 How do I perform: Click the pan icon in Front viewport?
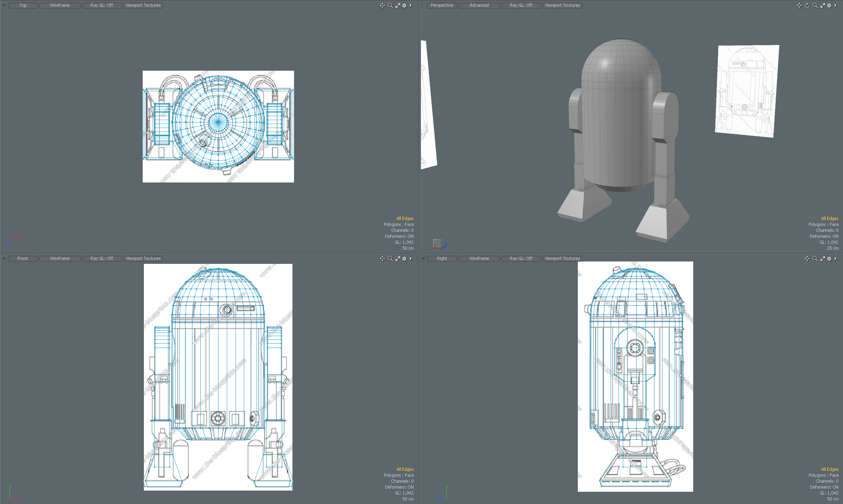tap(382, 259)
